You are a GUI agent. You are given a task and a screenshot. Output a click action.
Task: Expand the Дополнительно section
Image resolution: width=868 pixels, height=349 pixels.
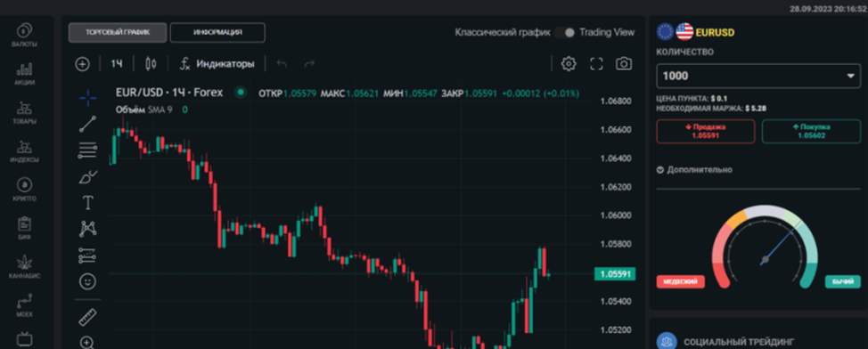(x=694, y=170)
